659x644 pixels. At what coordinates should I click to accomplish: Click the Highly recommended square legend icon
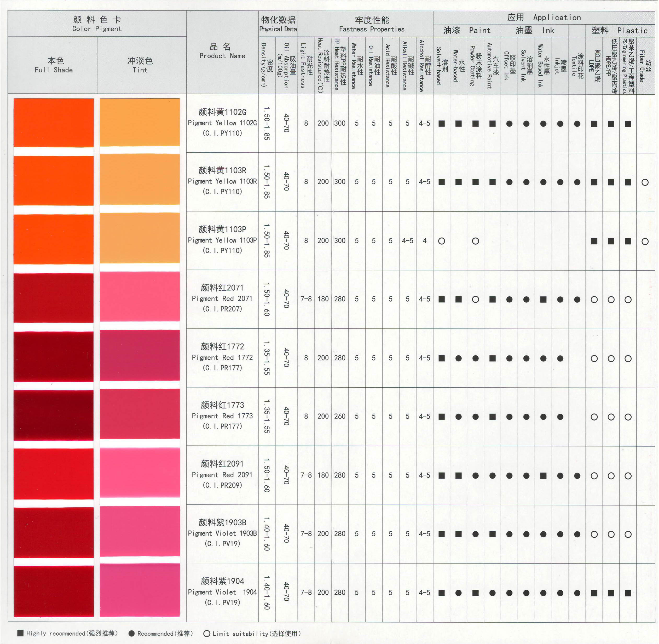[x=21, y=633]
